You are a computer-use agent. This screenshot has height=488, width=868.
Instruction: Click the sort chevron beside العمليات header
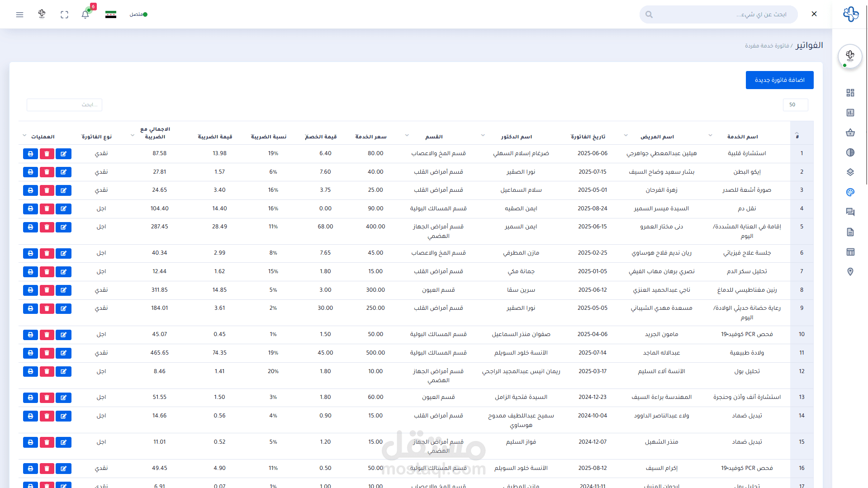24,135
